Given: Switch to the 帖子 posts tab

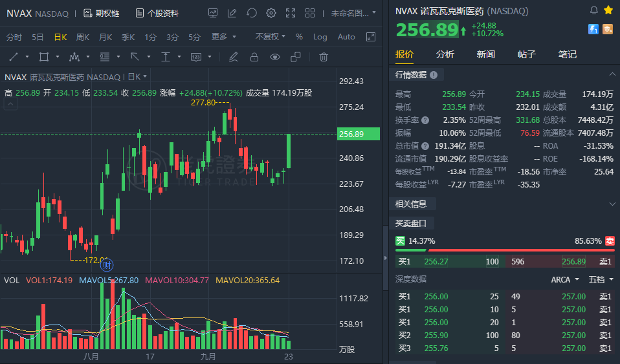Looking at the screenshot, I should pyautogui.click(x=527, y=54).
